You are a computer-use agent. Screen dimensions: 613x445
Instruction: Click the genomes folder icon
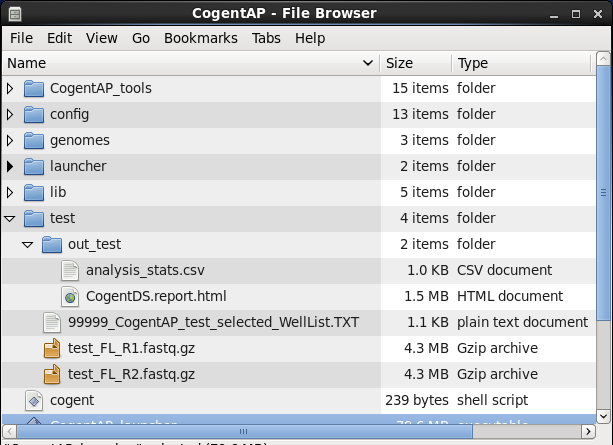point(34,140)
